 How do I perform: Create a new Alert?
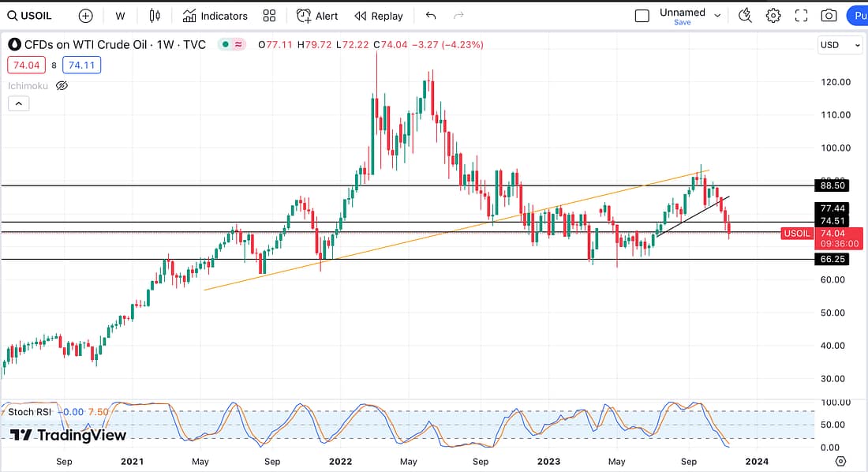317,16
